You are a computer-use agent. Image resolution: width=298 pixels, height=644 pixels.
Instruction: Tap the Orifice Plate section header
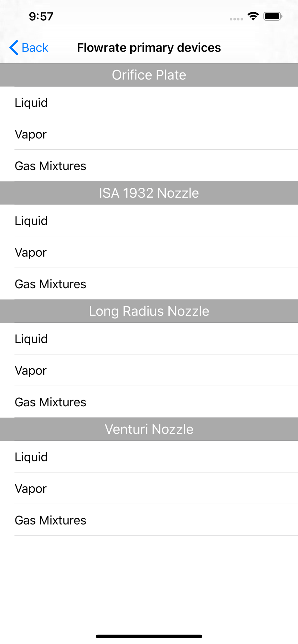(x=149, y=75)
